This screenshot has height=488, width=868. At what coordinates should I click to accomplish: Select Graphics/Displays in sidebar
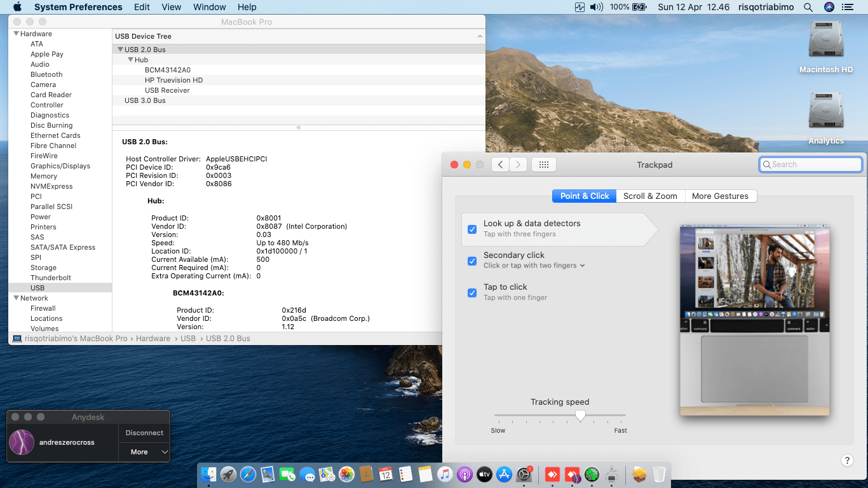coord(60,166)
